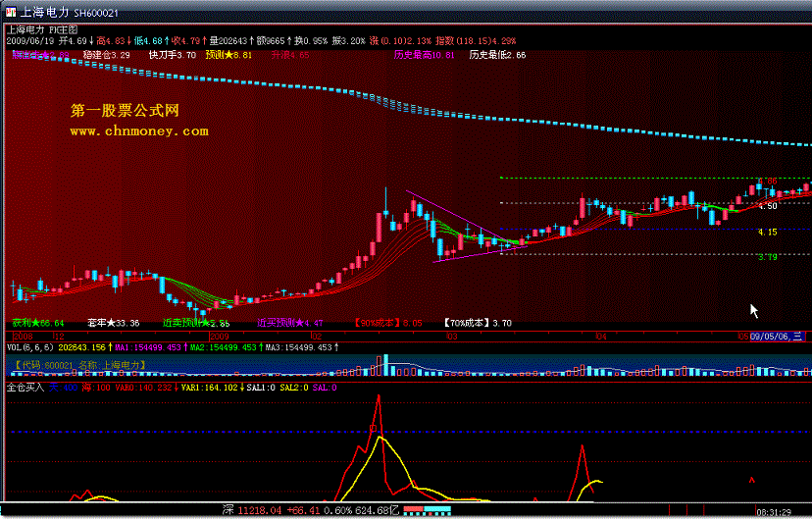Click the red 【90%成本】8.05 label

387,323
